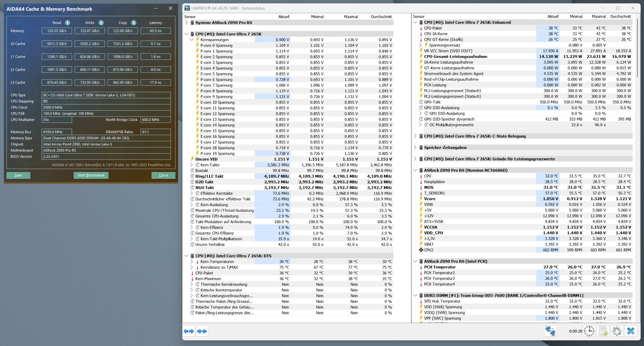Click the blue X close sensors icon
The height and width of the screenshot is (346, 644).
point(631,331)
